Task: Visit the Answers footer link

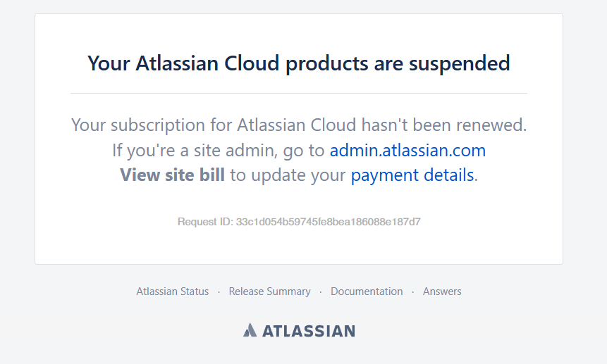Action: coord(442,291)
